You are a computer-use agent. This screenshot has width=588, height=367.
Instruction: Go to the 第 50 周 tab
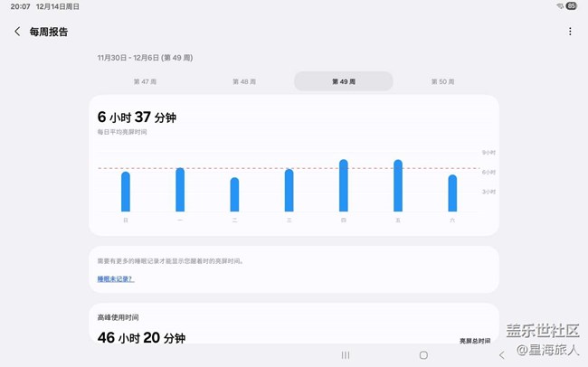pos(442,81)
